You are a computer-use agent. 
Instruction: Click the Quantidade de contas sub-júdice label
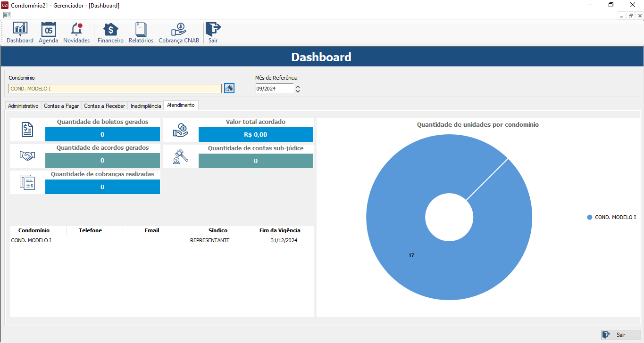[256, 148]
